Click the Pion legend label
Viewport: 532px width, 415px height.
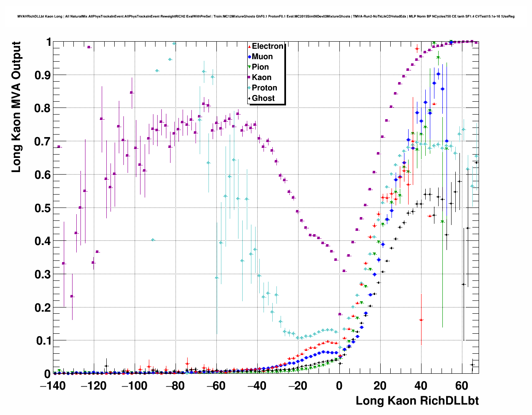pyautogui.click(x=260, y=67)
